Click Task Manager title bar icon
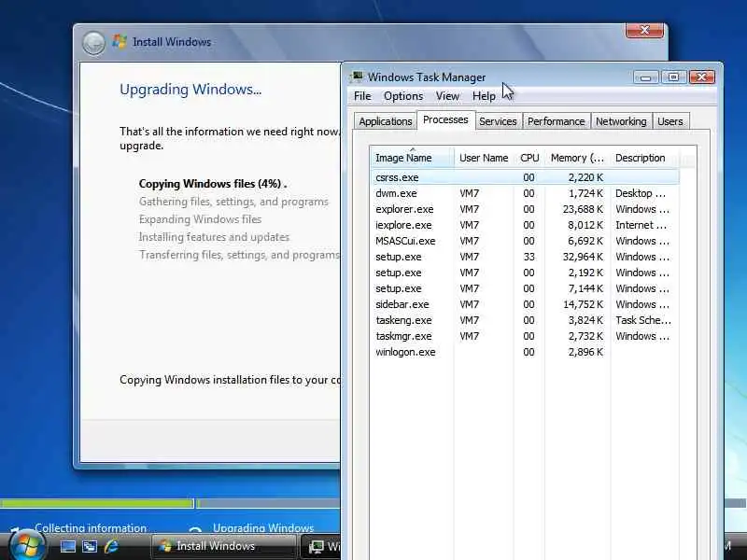Screen dimensions: 747x560 tap(357, 77)
